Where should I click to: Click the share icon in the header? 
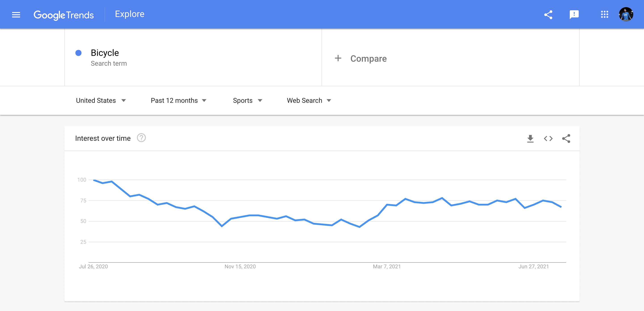point(548,15)
